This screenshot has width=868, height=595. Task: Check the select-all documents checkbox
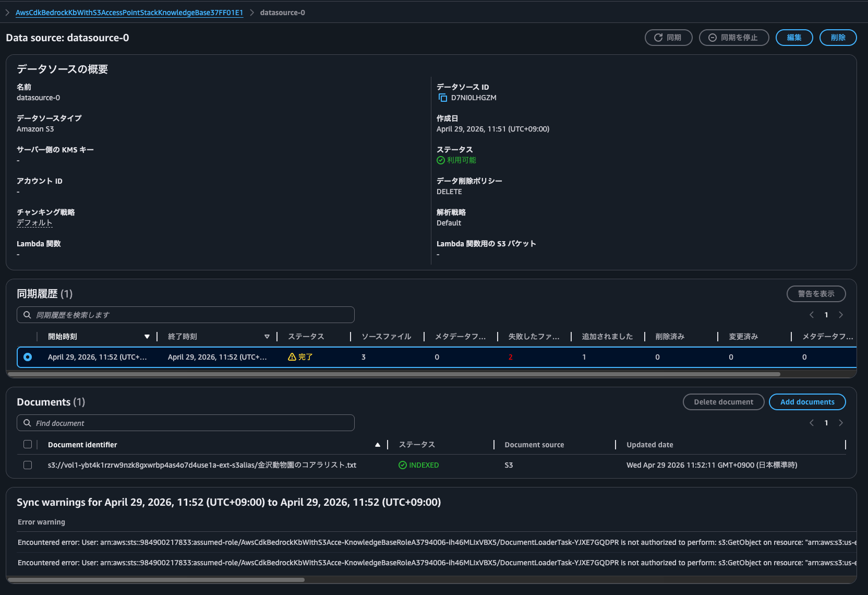coord(28,444)
